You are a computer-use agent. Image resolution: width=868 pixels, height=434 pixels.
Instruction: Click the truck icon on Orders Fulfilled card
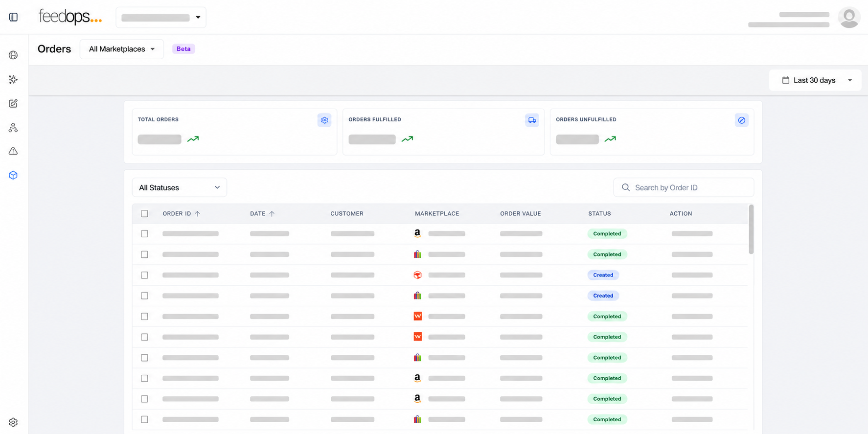pyautogui.click(x=532, y=120)
